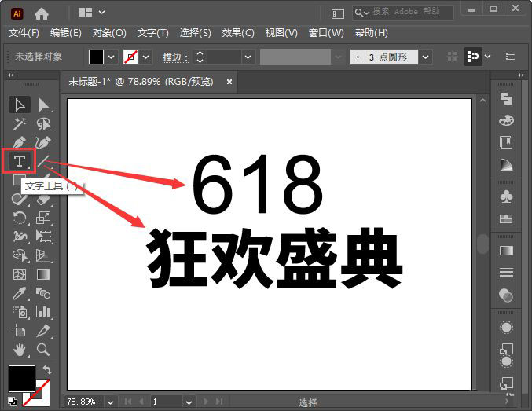Swap fill and stroke colors
The width and height of the screenshot is (532, 411).
[x=47, y=369]
